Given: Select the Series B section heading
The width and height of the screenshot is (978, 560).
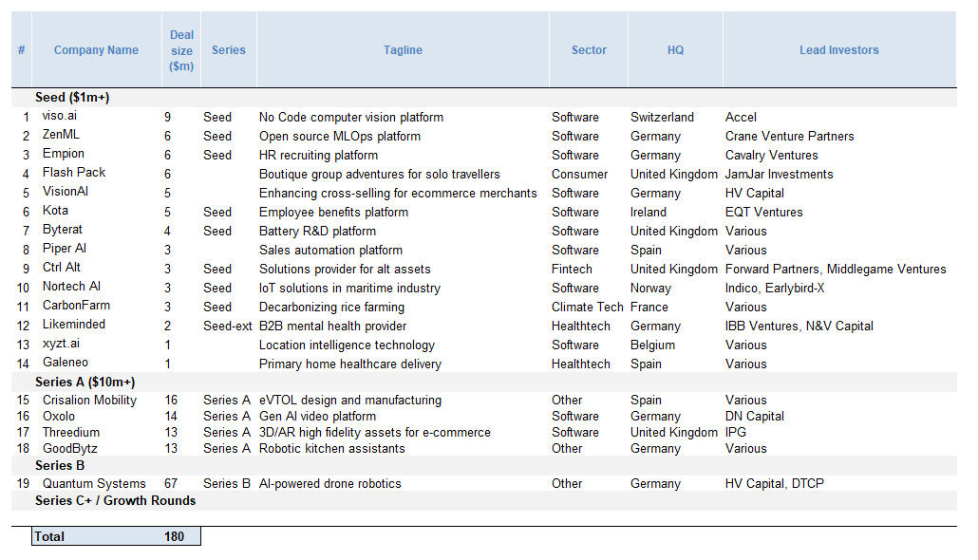Looking at the screenshot, I should click(x=60, y=466).
